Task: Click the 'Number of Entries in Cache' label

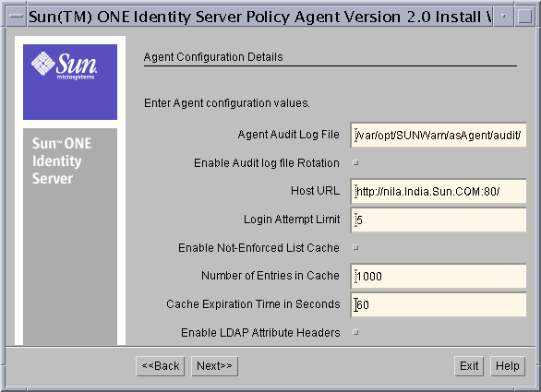Action: (270, 276)
